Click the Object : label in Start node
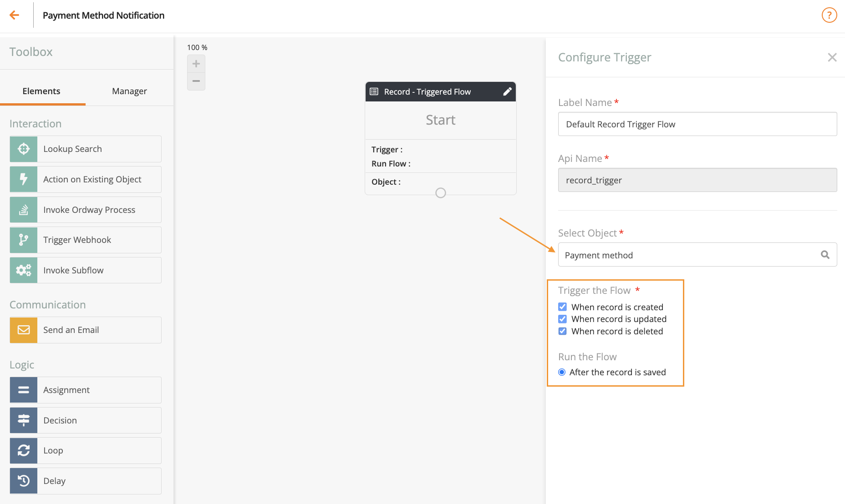Viewport: 845px width, 504px height. tap(386, 181)
